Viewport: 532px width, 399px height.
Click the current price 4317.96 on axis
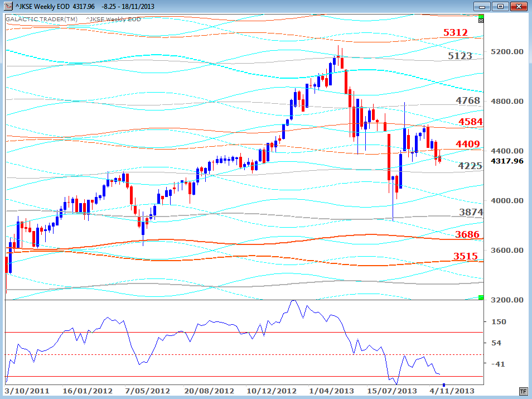[x=507, y=161]
